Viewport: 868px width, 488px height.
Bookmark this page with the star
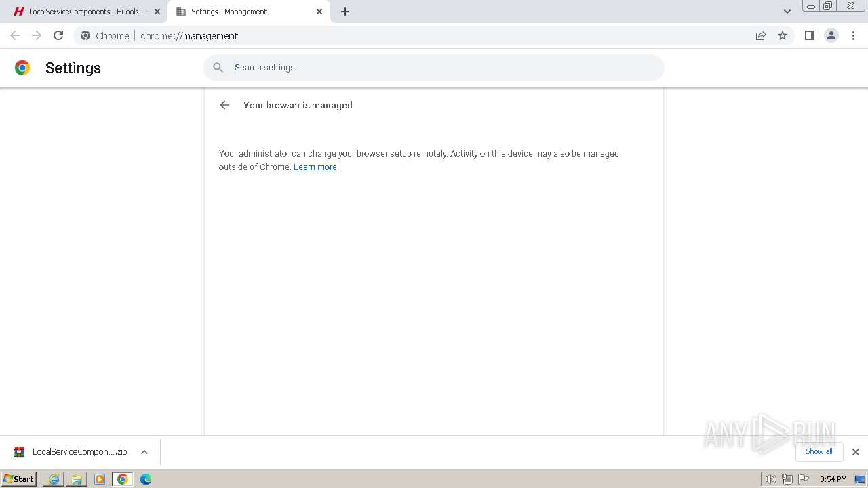click(x=783, y=35)
